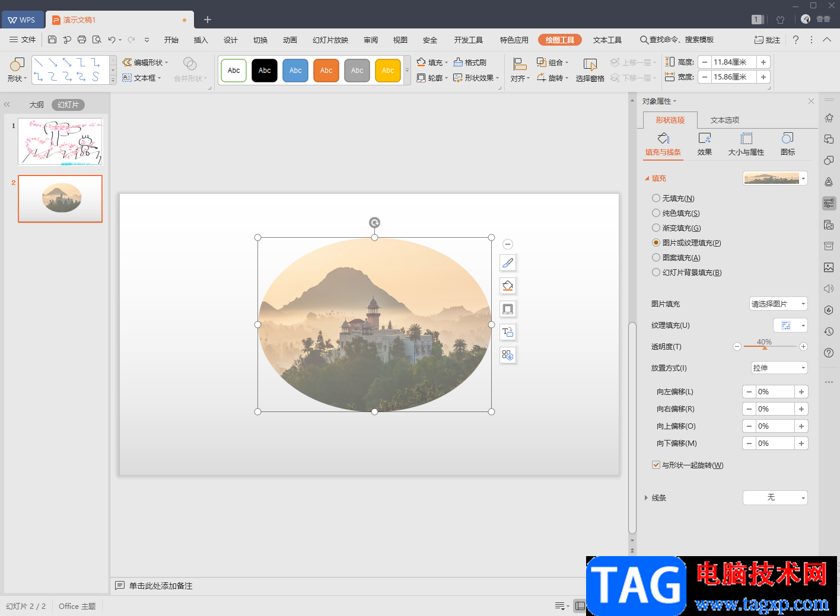The width and height of the screenshot is (840, 616).
Task: Click the shape fill floating icon beside shape
Action: tap(508, 286)
